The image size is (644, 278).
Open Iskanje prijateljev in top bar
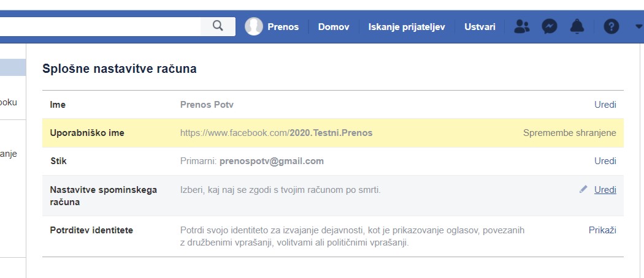point(406,27)
